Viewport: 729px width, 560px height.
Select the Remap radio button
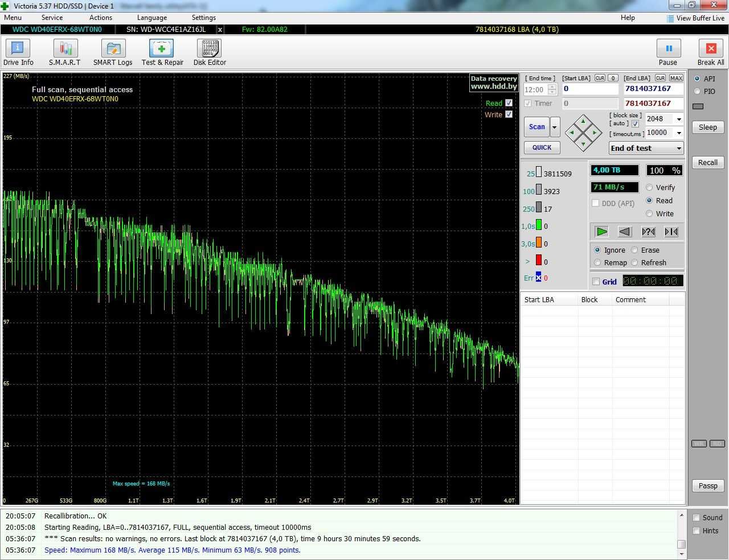tap(597, 262)
